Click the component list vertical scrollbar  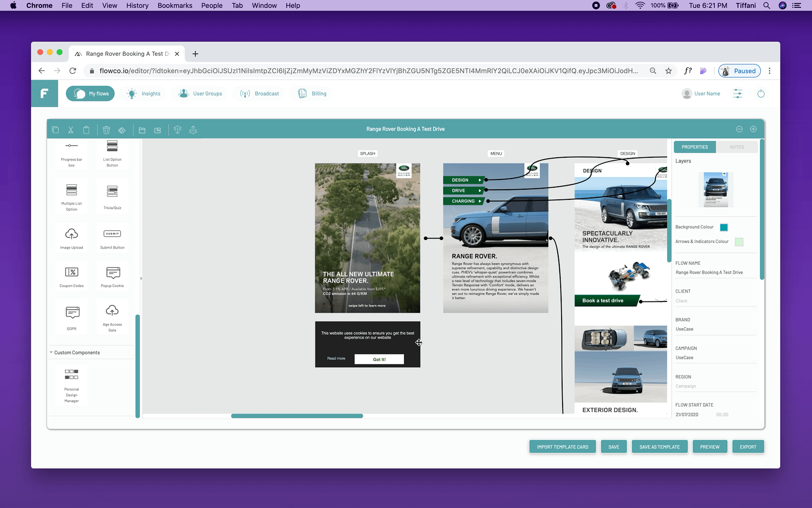tap(138, 366)
